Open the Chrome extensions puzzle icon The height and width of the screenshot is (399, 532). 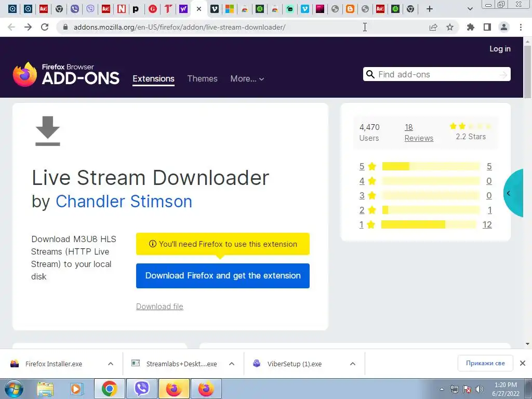tap(471, 27)
